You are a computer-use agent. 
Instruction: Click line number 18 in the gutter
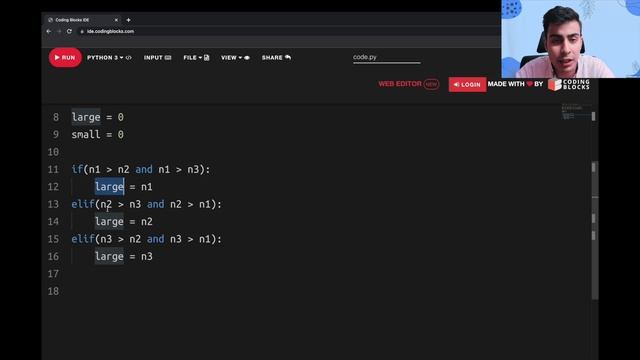pos(53,291)
